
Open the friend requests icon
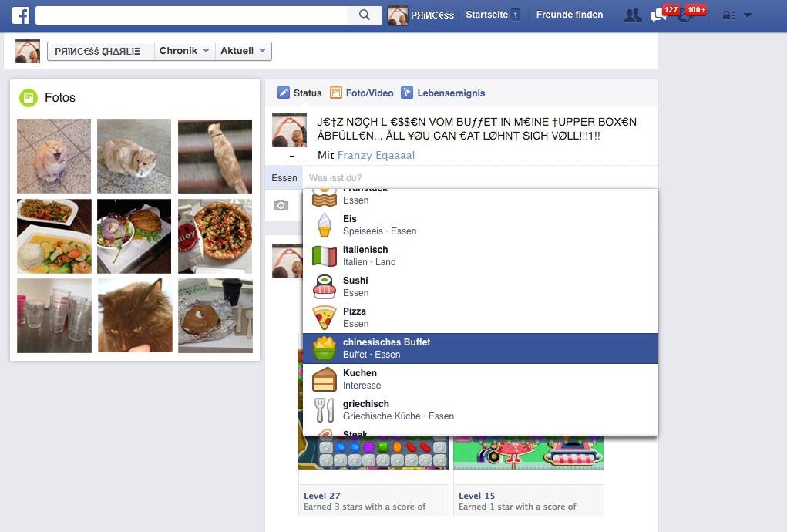(x=633, y=15)
